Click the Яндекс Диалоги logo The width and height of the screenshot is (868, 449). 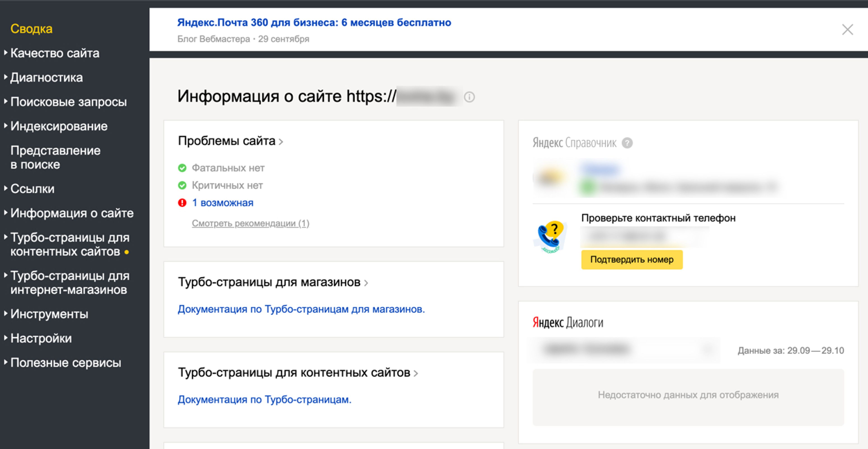(x=568, y=323)
